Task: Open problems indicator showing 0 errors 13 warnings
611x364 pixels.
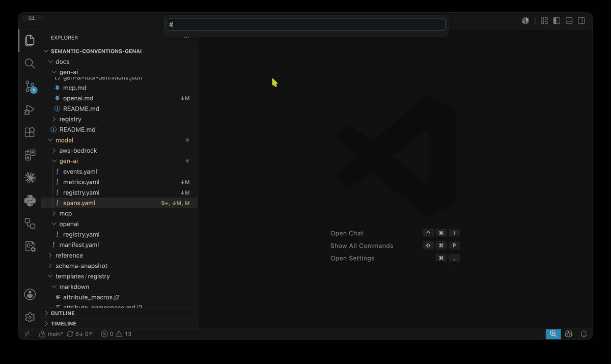Action: click(x=116, y=334)
